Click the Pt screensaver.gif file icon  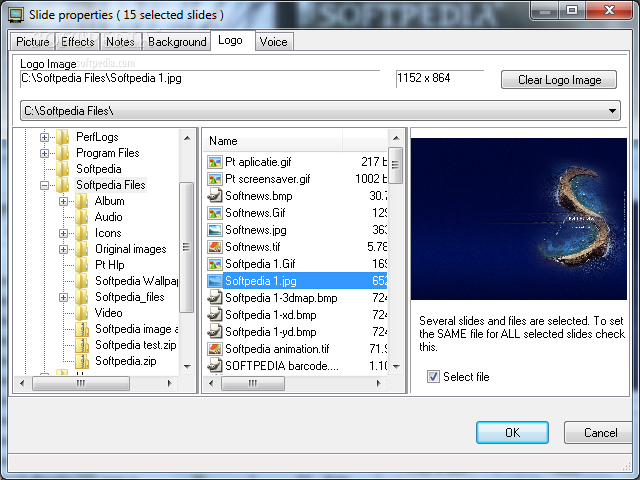pyautogui.click(x=215, y=179)
